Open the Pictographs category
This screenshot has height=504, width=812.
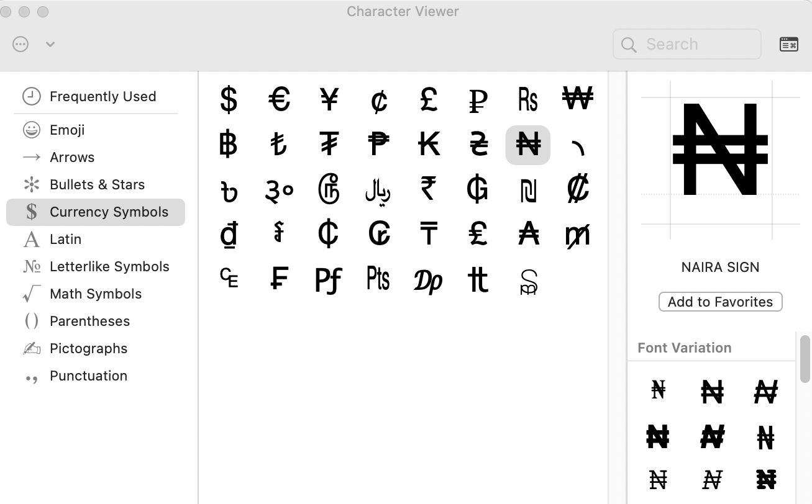coord(88,348)
